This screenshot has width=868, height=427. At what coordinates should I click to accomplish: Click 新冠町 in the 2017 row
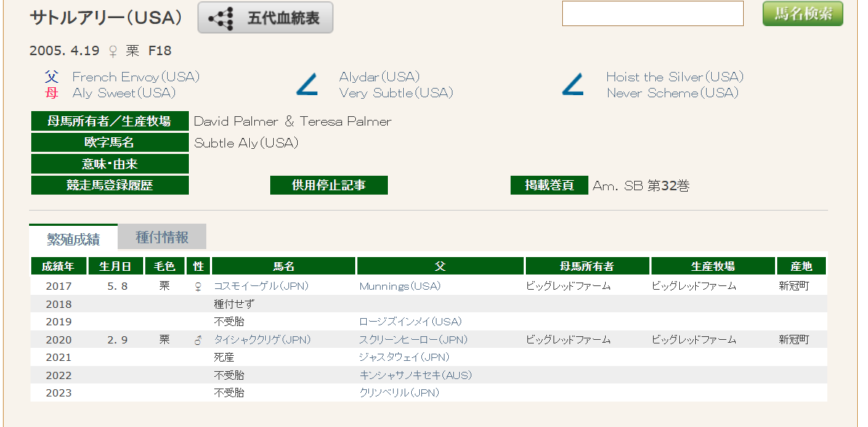coord(794,287)
